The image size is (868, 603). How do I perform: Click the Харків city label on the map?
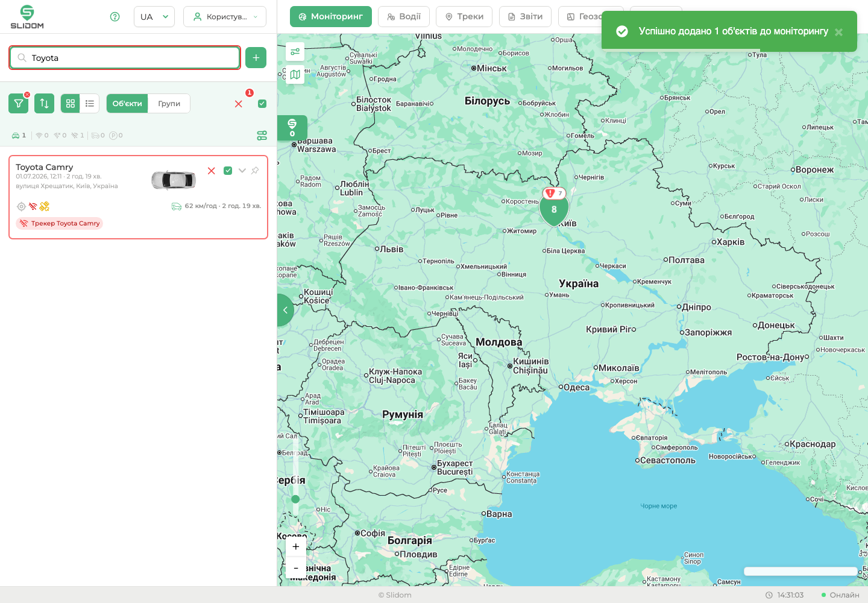point(731,242)
